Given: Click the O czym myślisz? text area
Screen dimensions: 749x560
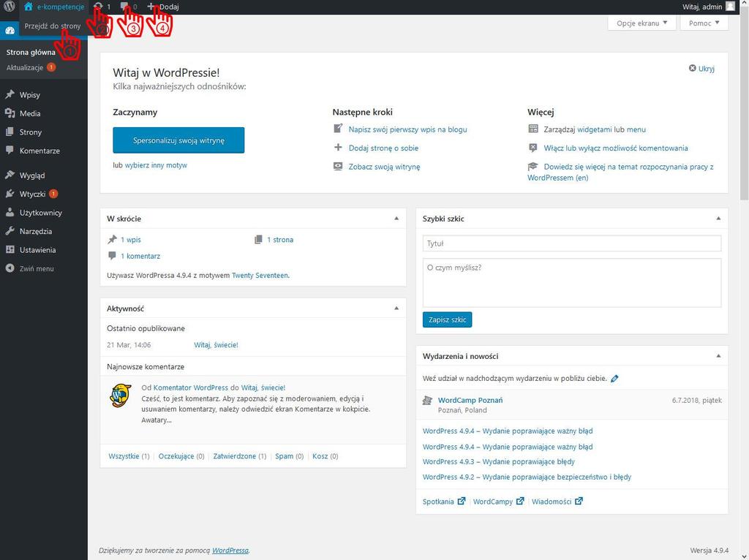Looking at the screenshot, I should (x=572, y=283).
